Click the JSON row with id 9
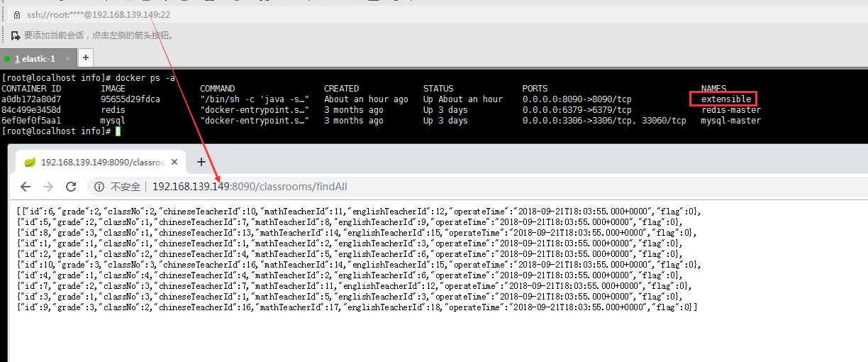868x362 pixels. click(357, 307)
